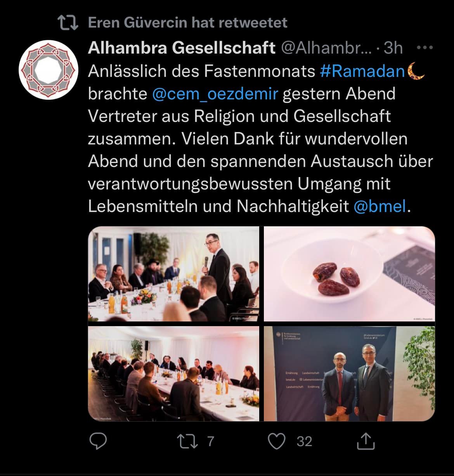This screenshot has width=454, height=476.
Task: Click the truncated @Alhambr... handle
Action: click(326, 48)
